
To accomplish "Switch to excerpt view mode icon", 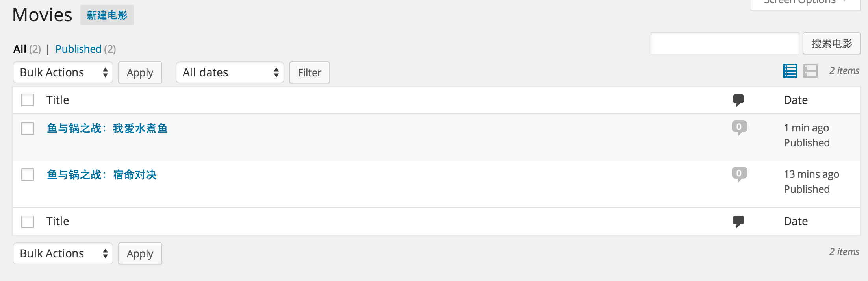I will click(810, 71).
